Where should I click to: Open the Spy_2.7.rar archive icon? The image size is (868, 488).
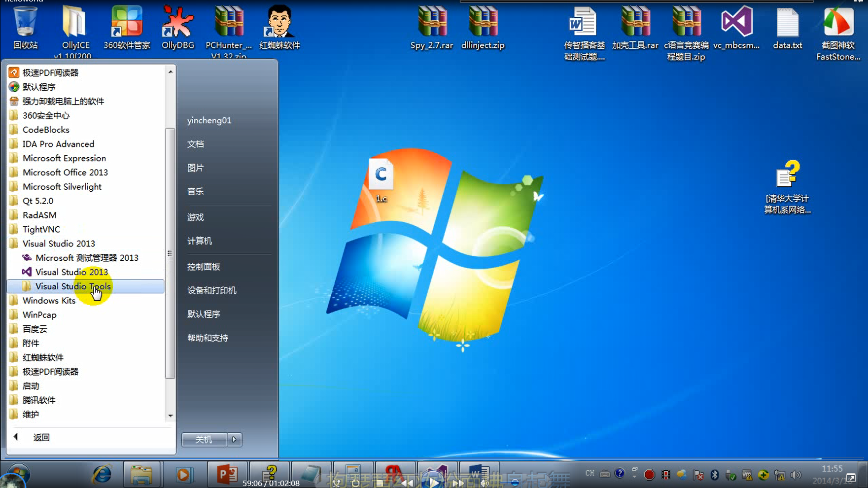432,28
